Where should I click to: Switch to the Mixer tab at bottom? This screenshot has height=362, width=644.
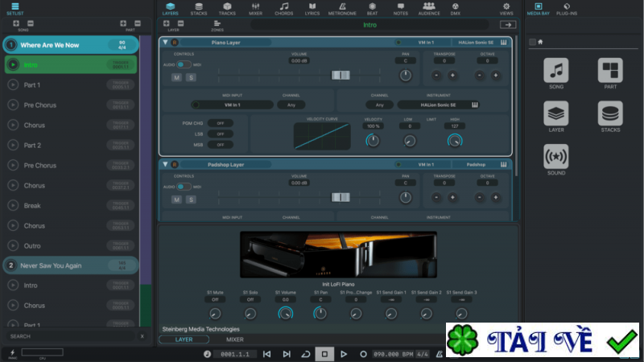tap(235, 339)
